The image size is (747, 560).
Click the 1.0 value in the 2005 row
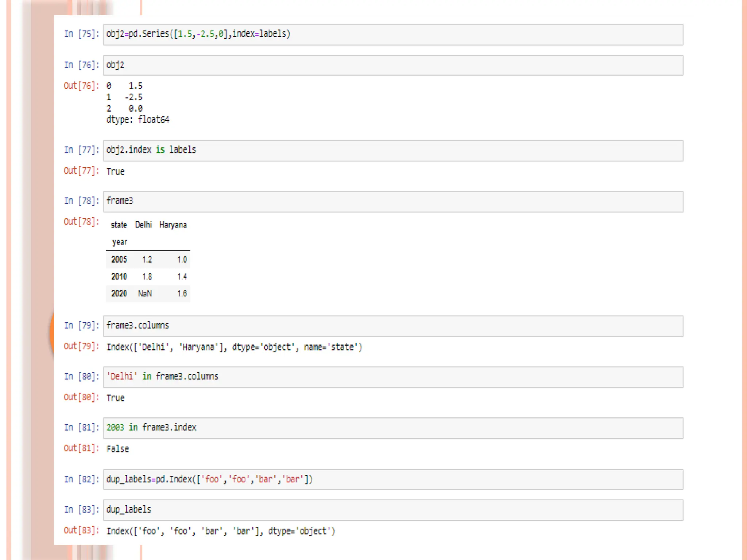[182, 260]
